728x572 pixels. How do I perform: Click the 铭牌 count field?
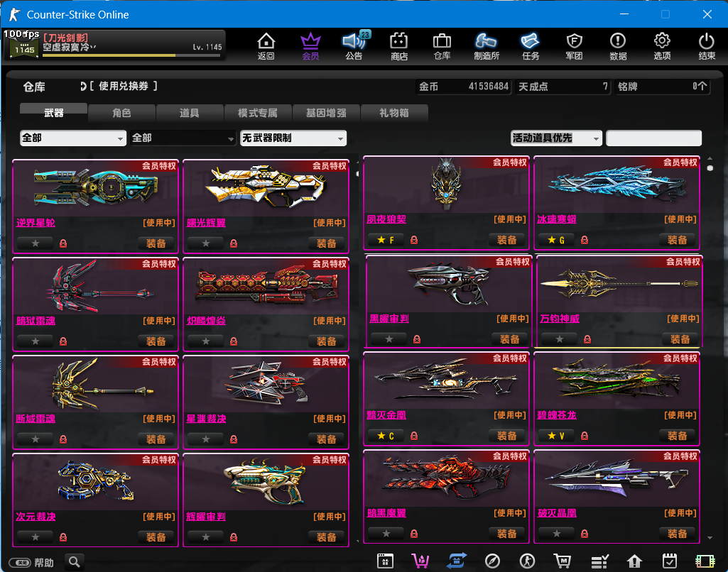(x=663, y=87)
